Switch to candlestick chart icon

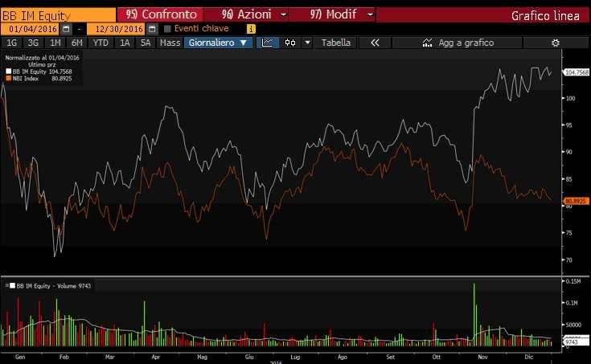tap(289, 43)
